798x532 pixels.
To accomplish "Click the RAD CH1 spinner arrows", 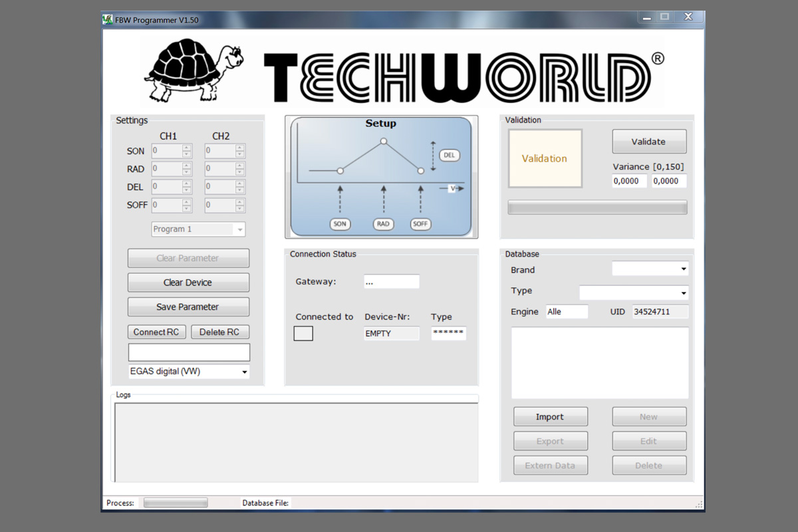I will tap(187, 169).
